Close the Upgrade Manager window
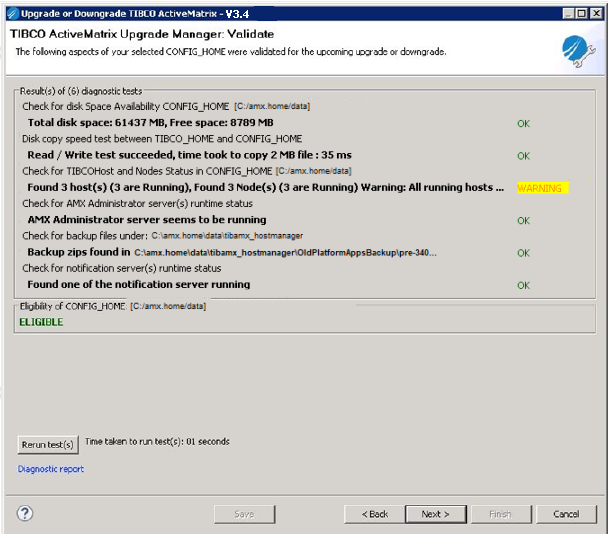Viewport: 608px width, 534px height. point(596,14)
